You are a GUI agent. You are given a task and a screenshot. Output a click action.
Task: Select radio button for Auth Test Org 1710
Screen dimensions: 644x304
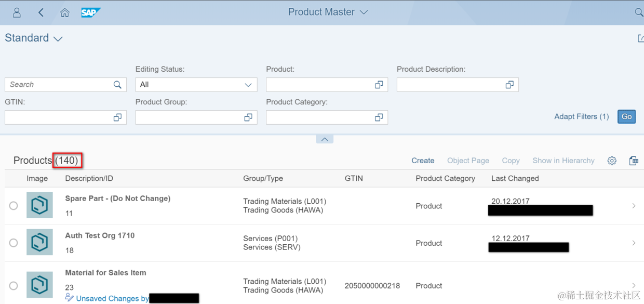point(14,243)
